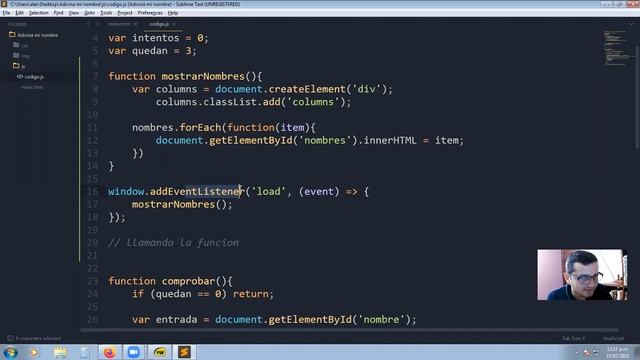Click the network icon in the system tray
640x360 pixels.
(596, 353)
